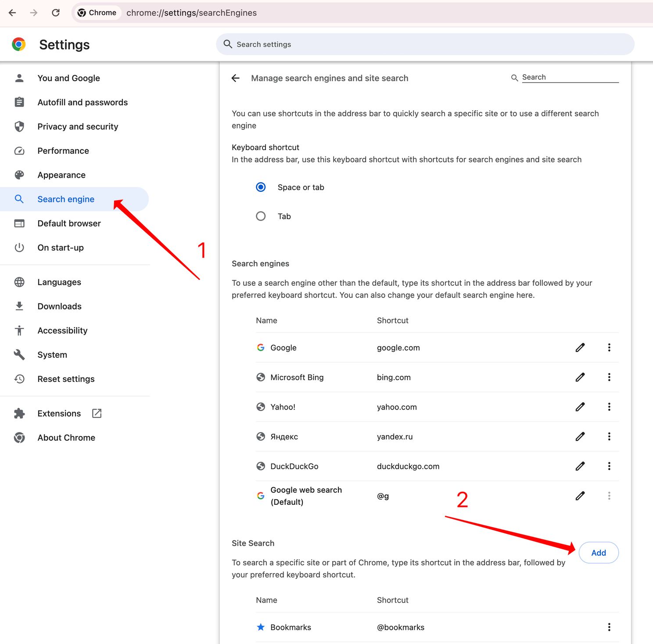Open more actions for Яндекс
This screenshot has width=653, height=644.
point(609,436)
